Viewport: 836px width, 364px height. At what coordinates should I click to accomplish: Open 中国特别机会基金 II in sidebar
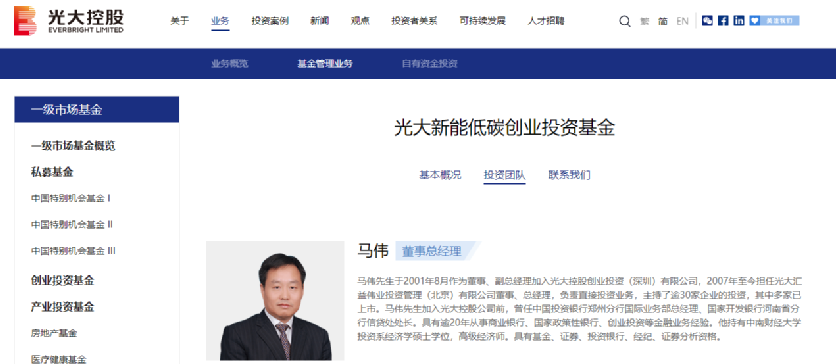pyautogui.click(x=71, y=224)
